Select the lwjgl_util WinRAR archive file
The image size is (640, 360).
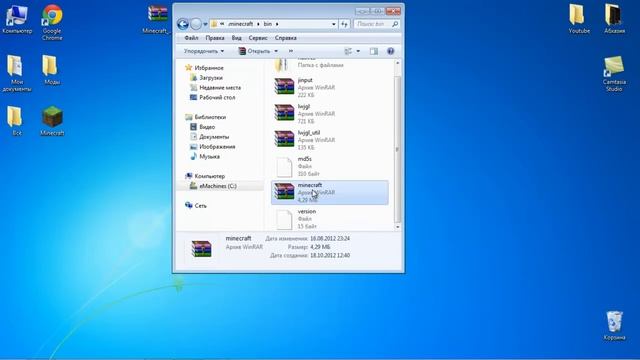[x=330, y=140]
